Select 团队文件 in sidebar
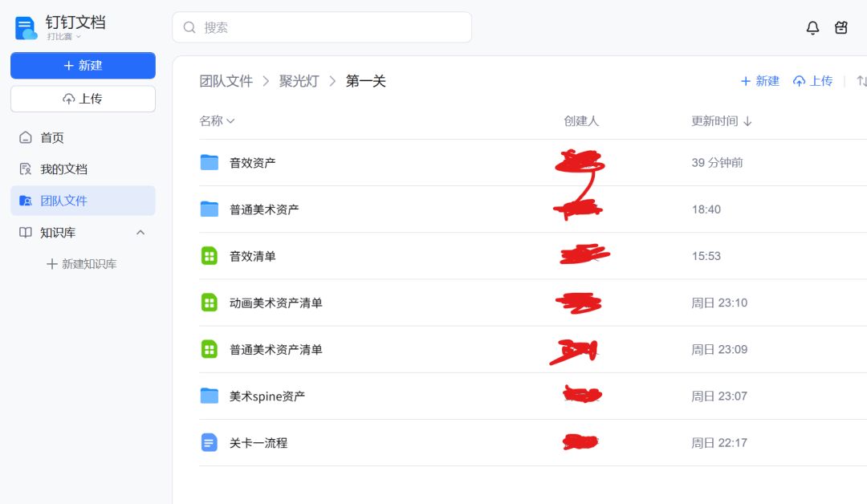Image resolution: width=867 pixels, height=504 pixels. click(83, 201)
